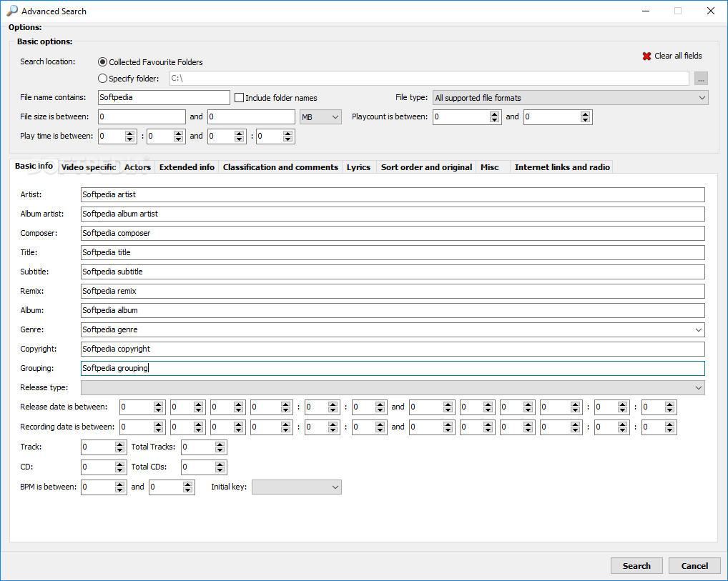Click the Cancel button

694,565
